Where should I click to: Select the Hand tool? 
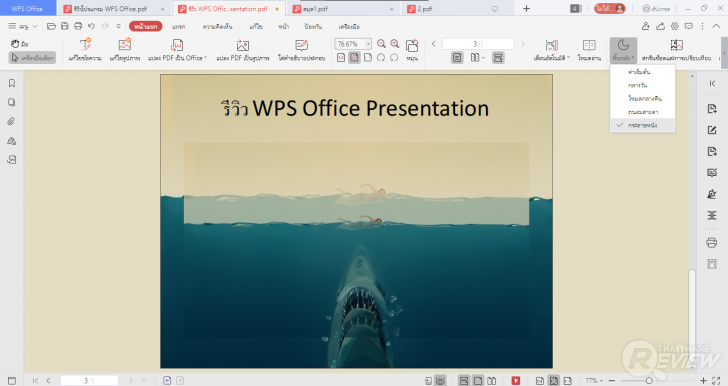(20, 44)
